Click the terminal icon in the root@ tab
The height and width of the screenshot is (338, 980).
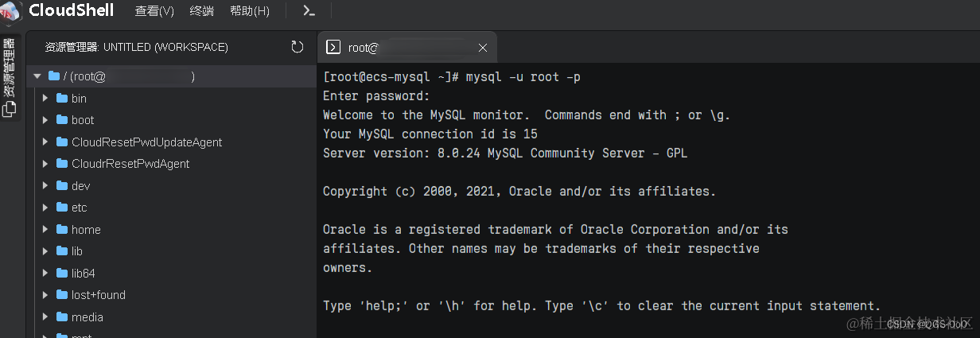pyautogui.click(x=334, y=48)
